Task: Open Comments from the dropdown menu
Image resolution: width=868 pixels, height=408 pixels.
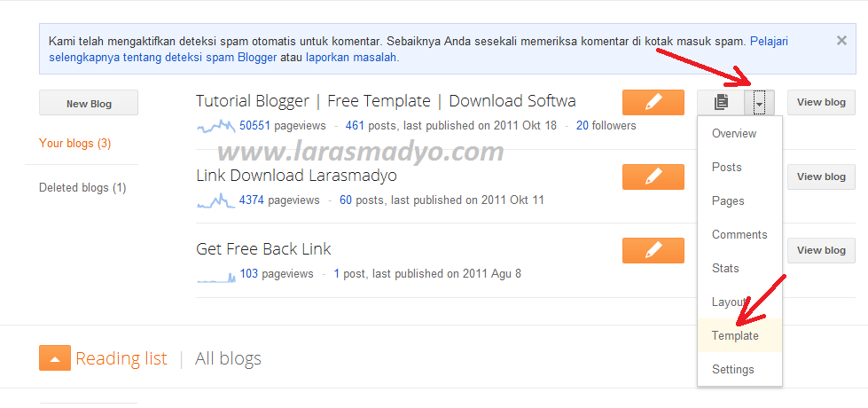Action: (739, 234)
